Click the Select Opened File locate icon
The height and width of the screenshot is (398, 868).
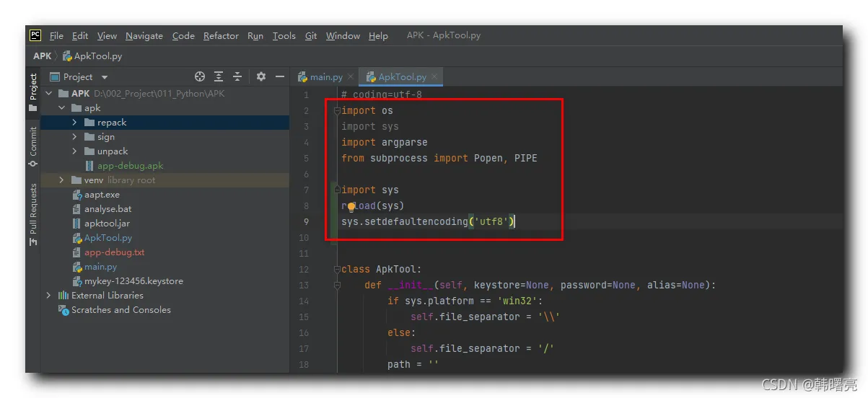pos(200,76)
